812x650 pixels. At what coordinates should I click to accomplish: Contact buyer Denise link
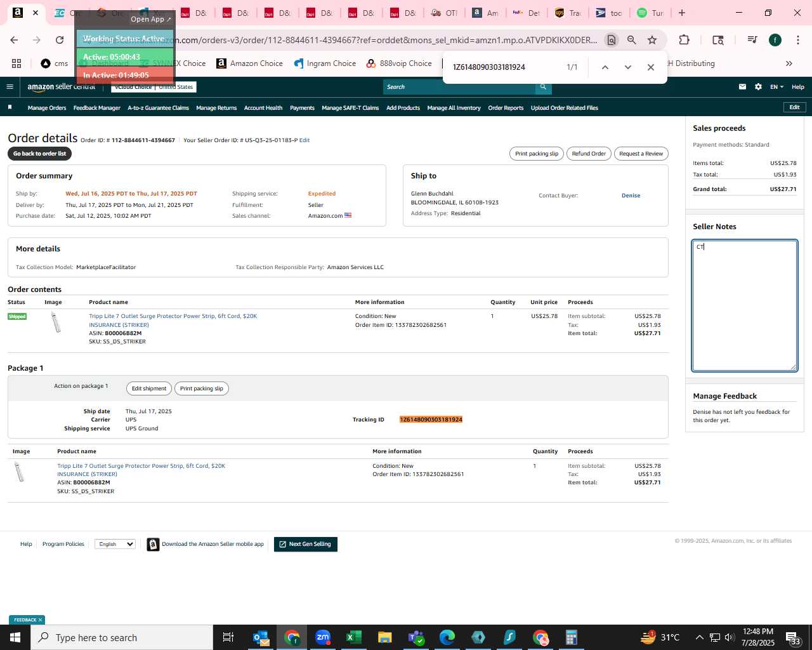coord(631,196)
